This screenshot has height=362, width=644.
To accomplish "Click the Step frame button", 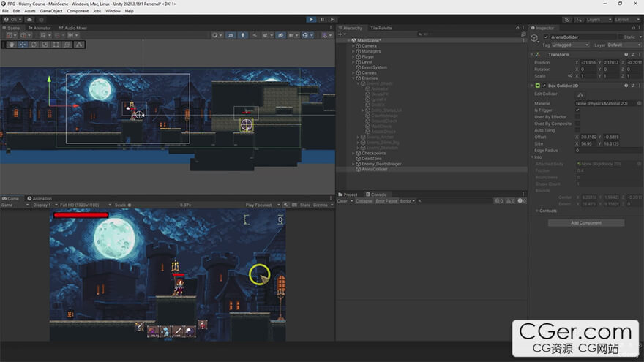I will coord(333,19).
